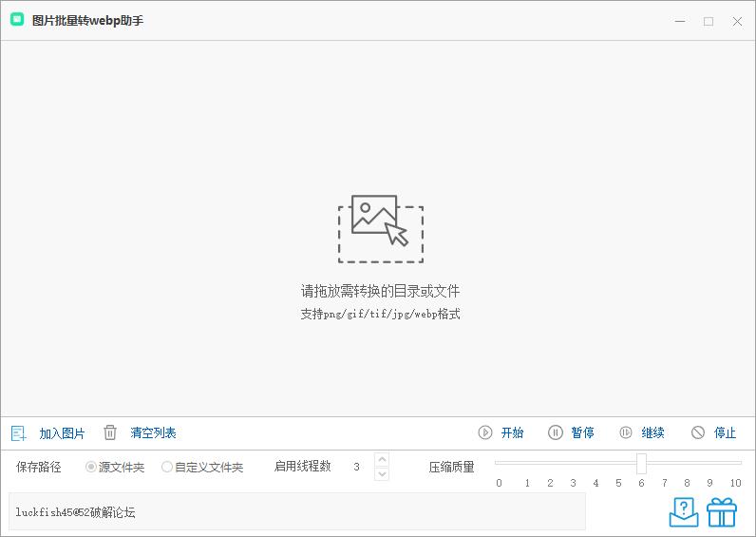Open the gift box icon
This screenshot has width=756, height=537.
point(722,512)
